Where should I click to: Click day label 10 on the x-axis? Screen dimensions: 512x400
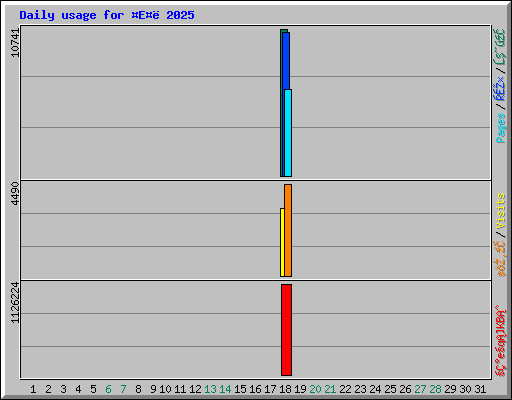165,389
